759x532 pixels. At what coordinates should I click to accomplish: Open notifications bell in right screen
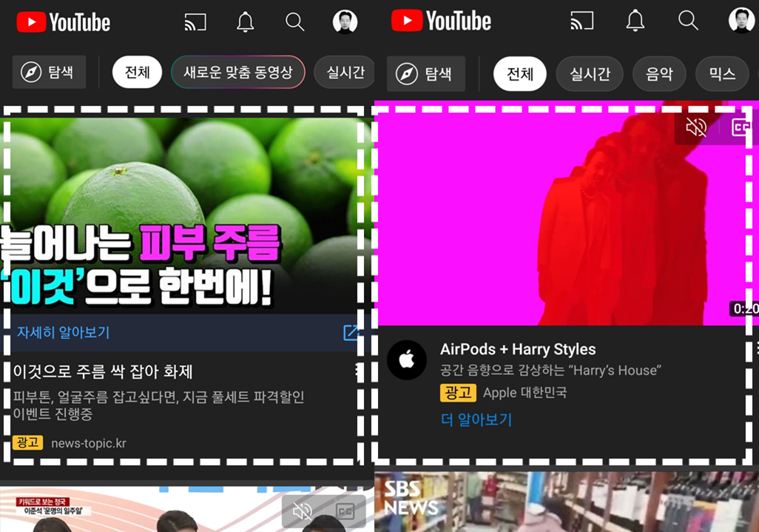click(x=635, y=20)
